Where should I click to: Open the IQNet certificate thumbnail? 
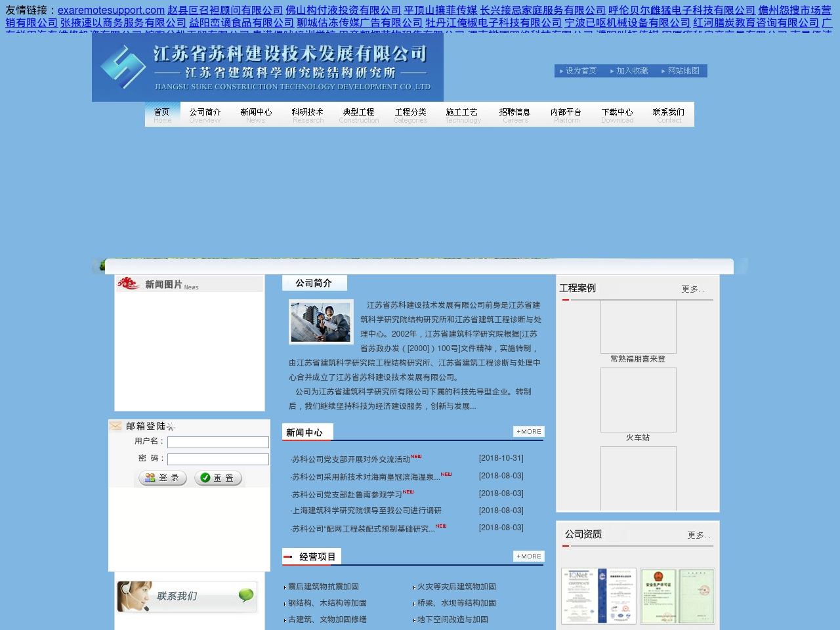click(598, 596)
